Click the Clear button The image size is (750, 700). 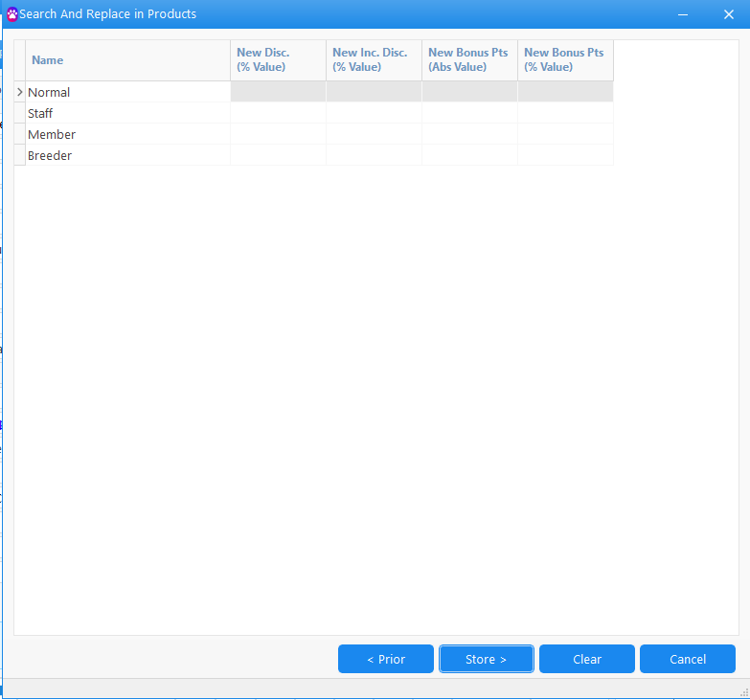pyautogui.click(x=587, y=659)
